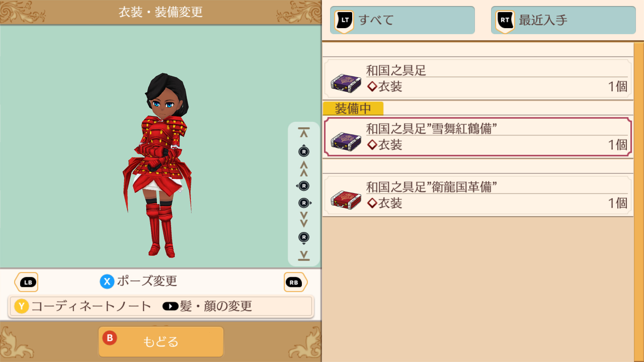Click the LT shoulder button icon
This screenshot has height=362, width=644.
click(x=344, y=21)
